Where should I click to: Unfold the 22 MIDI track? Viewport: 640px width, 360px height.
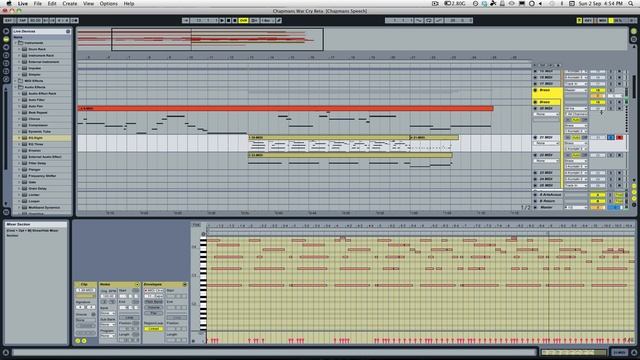(x=535, y=155)
